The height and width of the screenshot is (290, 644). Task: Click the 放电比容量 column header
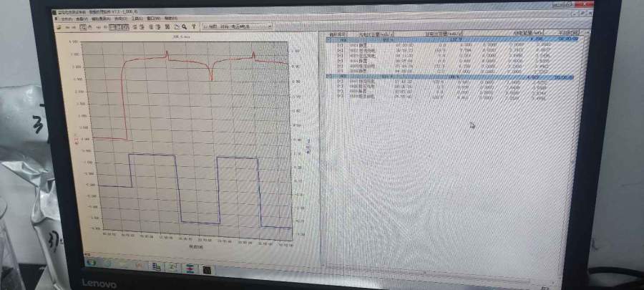tap(443, 34)
